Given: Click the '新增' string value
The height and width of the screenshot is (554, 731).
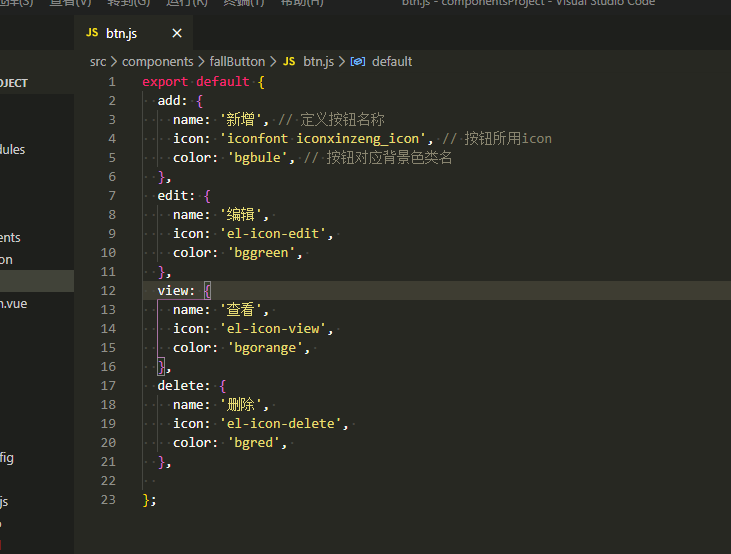Looking at the screenshot, I should coord(241,120).
